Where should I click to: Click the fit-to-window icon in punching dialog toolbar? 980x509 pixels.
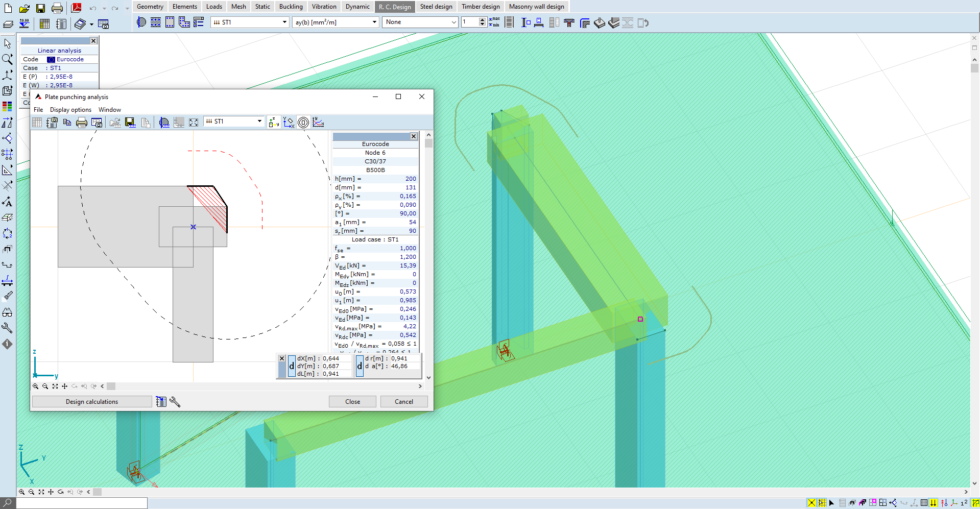[194, 123]
